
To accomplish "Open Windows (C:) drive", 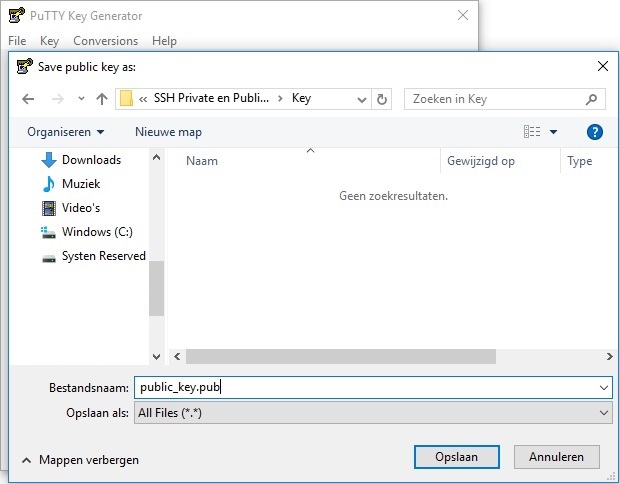I will pyautogui.click(x=97, y=232).
